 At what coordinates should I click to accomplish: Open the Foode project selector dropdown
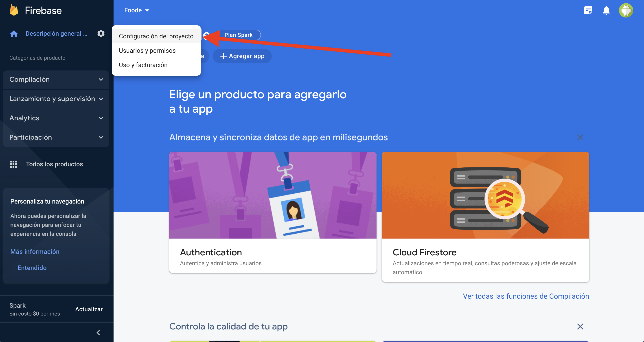pyautogui.click(x=137, y=10)
